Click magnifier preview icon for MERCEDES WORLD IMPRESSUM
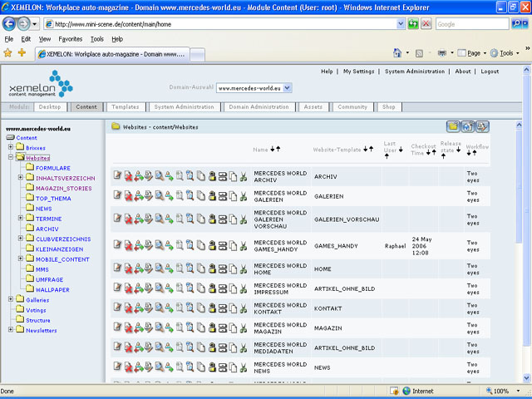Image resolution: width=532 pixels, height=399 pixels. [x=159, y=288]
